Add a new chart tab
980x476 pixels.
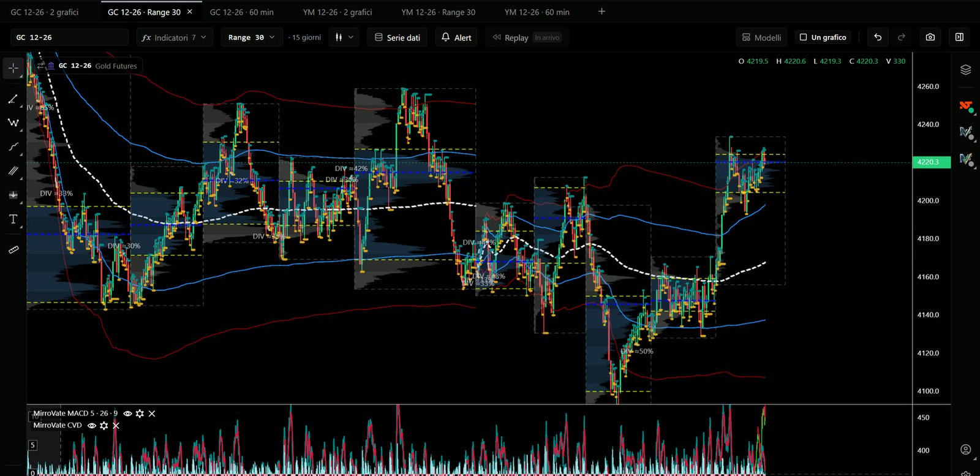pos(601,12)
